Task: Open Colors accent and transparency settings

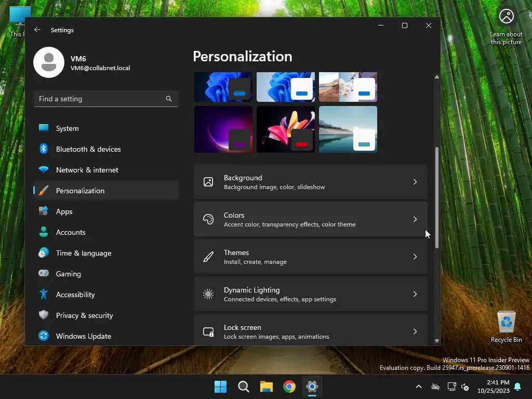Action: [311, 219]
